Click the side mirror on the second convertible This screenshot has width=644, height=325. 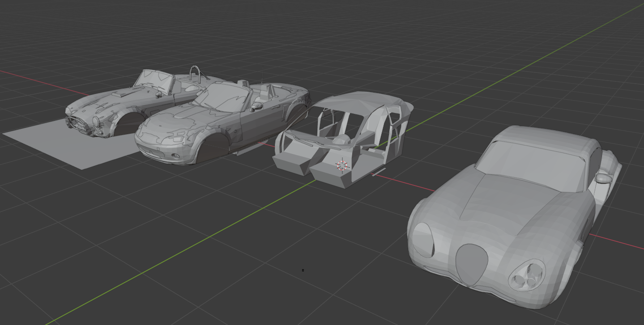(257, 106)
